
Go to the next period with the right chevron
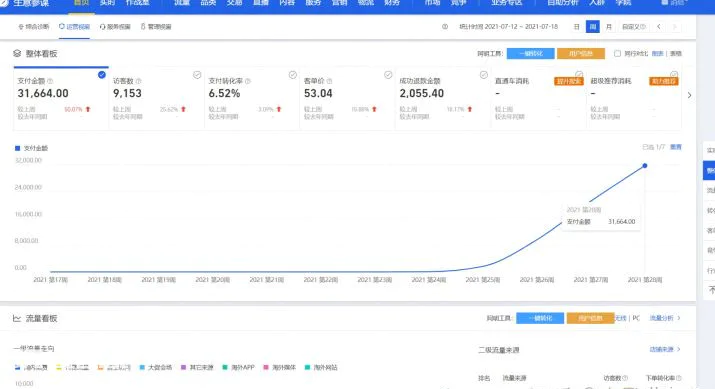pos(674,27)
